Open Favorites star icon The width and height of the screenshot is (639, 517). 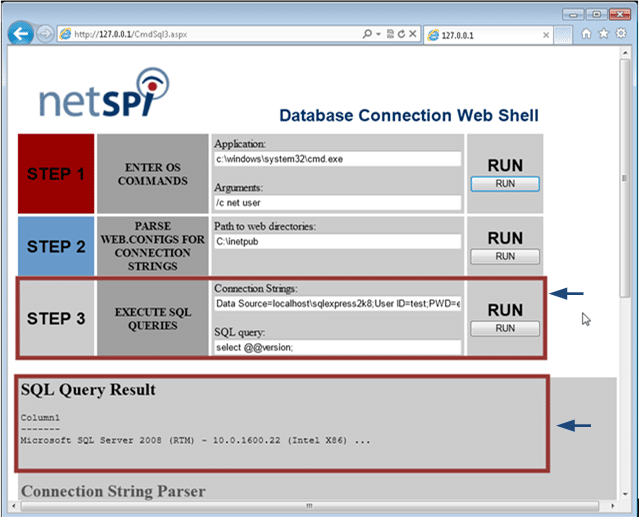pos(604,33)
